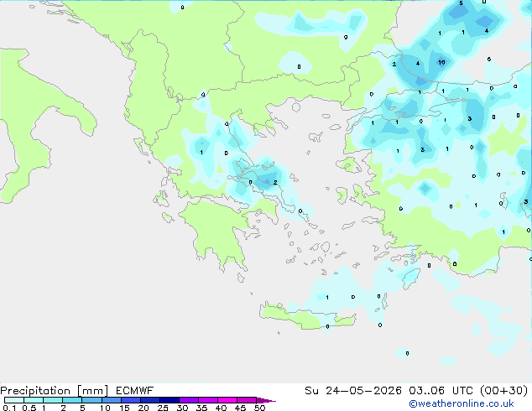Pick the legend swatch between 20 and 25
Viewport: 532px width, 411px height.
click(x=150, y=400)
